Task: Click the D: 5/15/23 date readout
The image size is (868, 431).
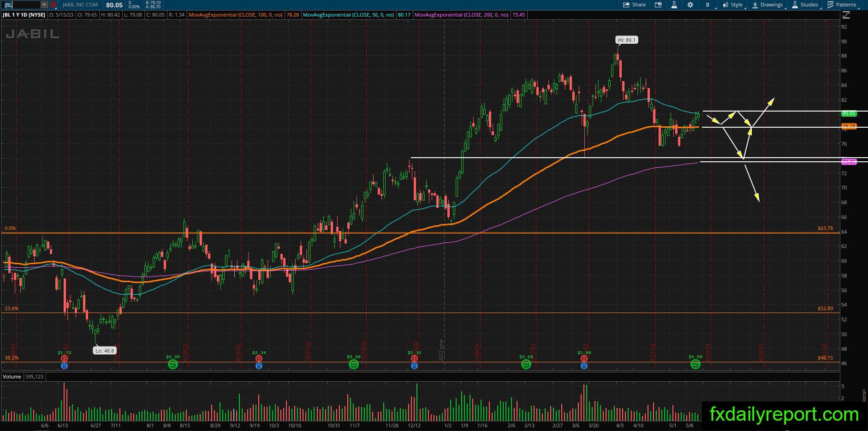Action: pos(61,15)
